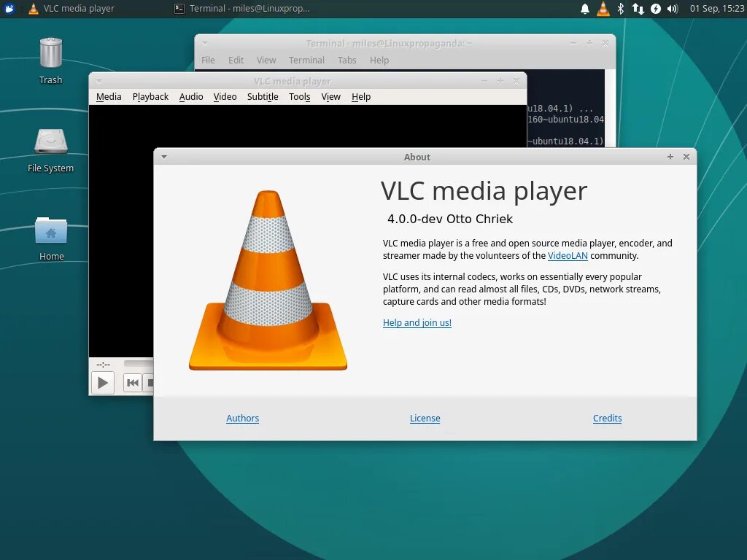Image resolution: width=747 pixels, height=560 pixels.
Task: Click the large VLC cone logo
Action: point(268,280)
